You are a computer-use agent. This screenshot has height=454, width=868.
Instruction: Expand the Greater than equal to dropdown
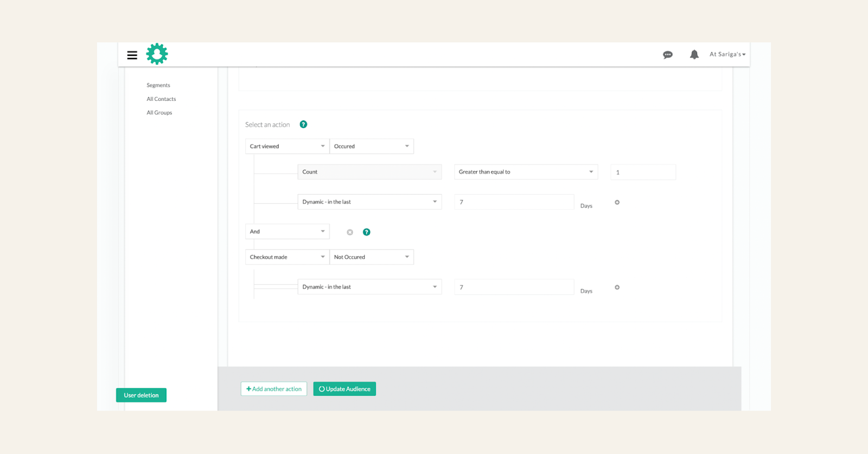click(526, 172)
